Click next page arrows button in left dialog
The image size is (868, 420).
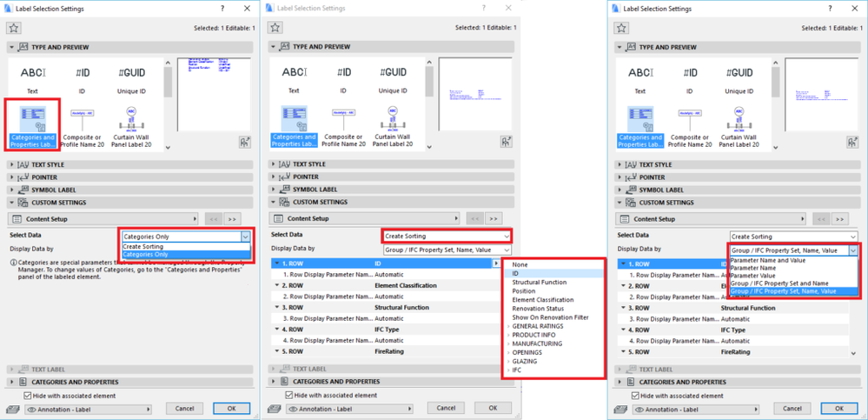click(233, 219)
